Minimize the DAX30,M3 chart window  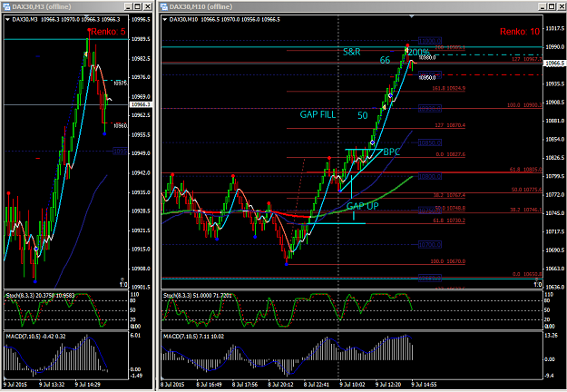(129, 6)
